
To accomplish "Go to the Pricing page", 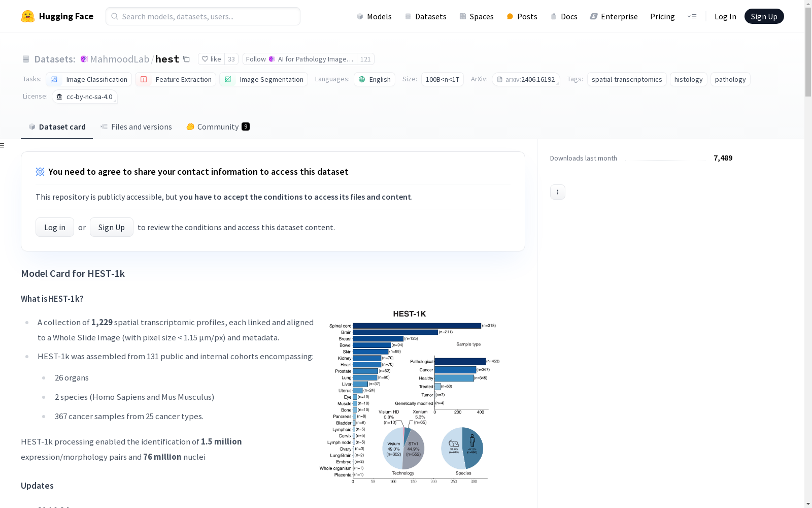I will [662, 16].
